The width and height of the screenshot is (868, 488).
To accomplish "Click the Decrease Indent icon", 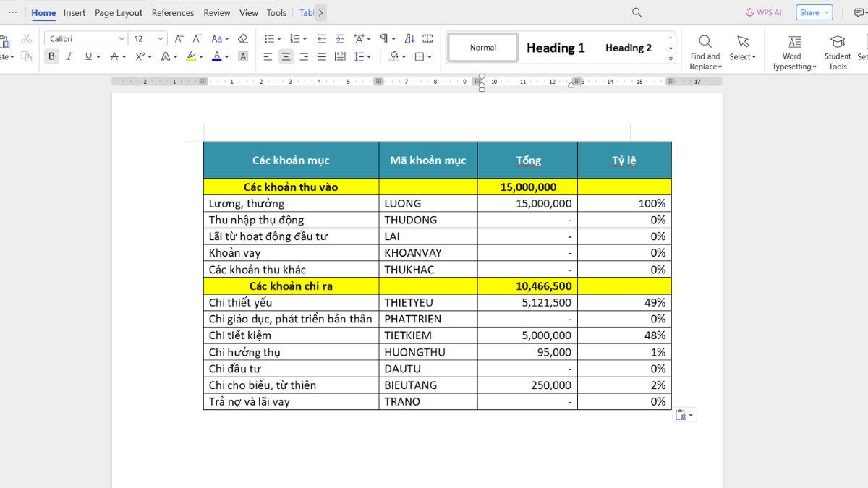I will pyautogui.click(x=322, y=39).
